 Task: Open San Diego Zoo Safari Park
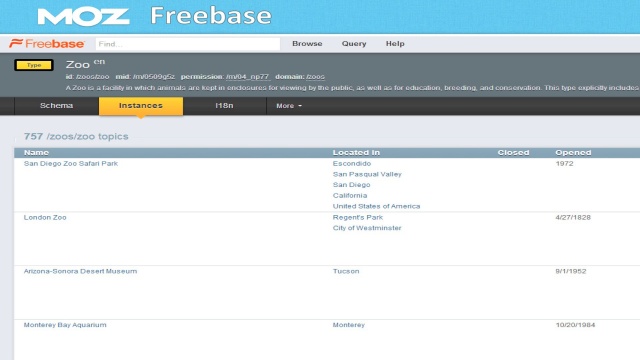[71, 163]
